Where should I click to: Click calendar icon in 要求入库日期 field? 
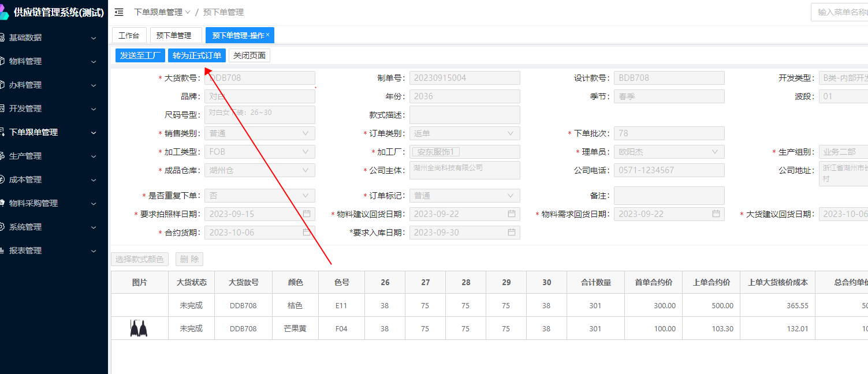tap(512, 233)
